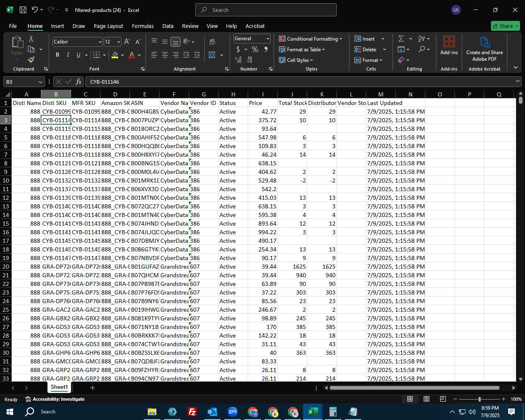Screen dimensions: 525x420
Task: Click Accessibility: Investigate in status bar
Action: click(x=55, y=399)
